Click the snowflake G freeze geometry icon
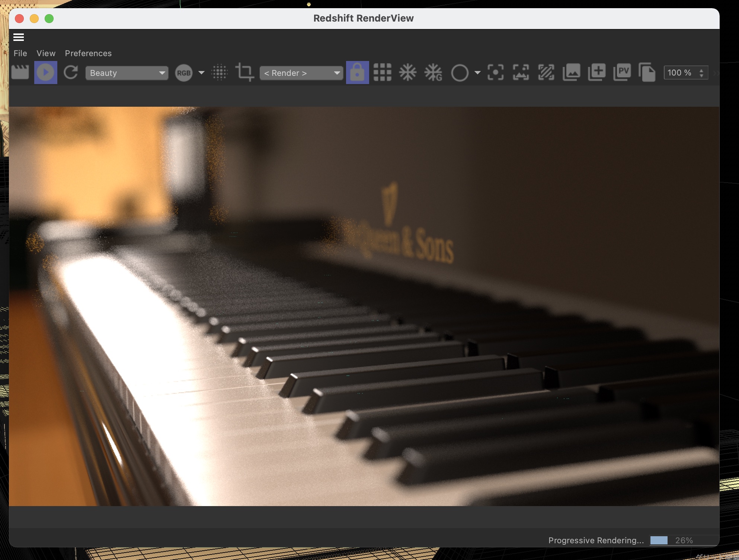 coord(433,72)
